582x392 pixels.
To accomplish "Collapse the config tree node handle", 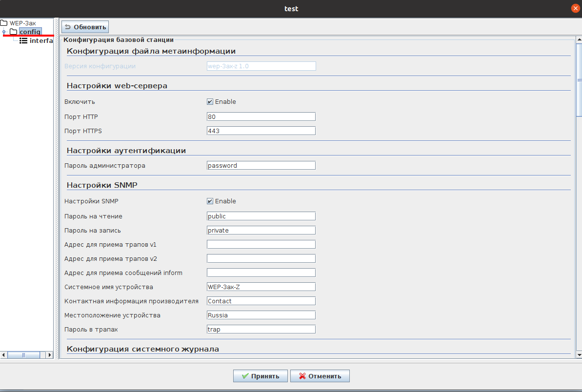I will (4, 33).
